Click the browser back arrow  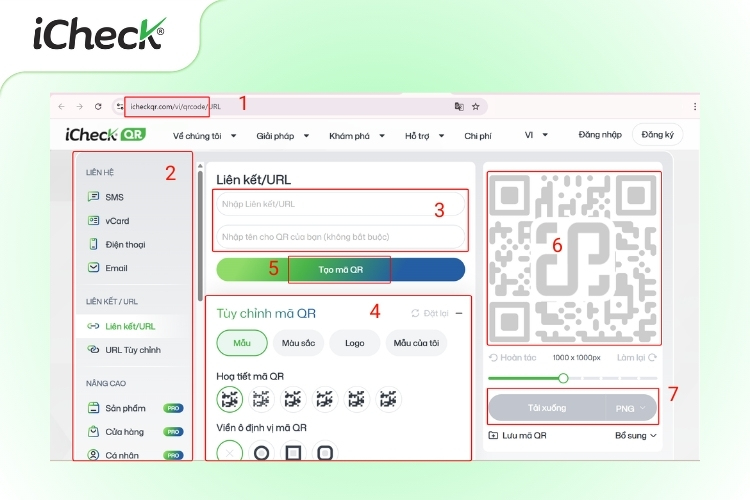[61, 107]
